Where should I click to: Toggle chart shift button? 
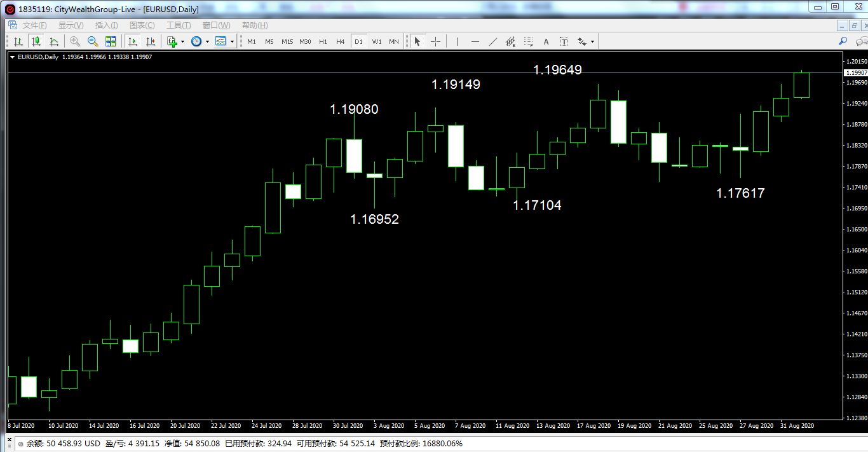151,41
